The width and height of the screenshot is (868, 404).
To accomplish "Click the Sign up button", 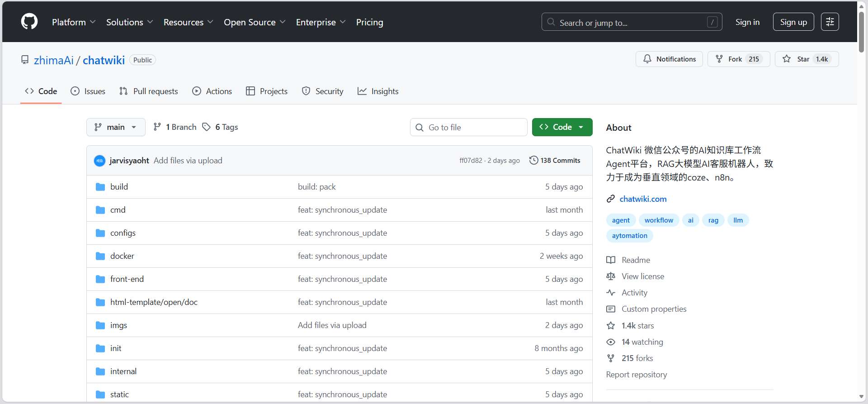I will coord(793,22).
